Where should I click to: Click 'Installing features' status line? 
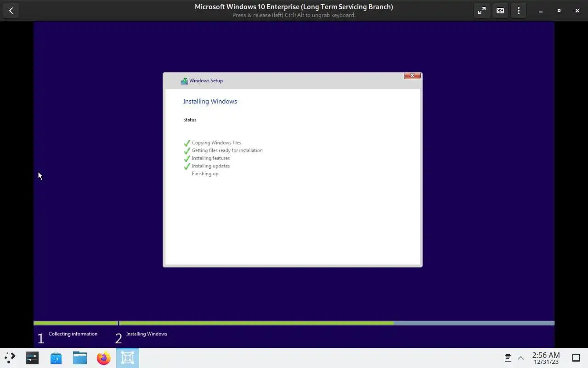point(211,158)
